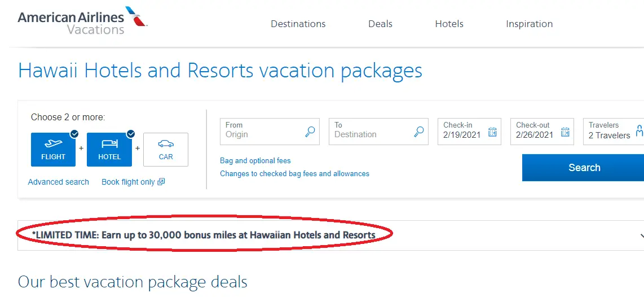Toggle the FLIGHT package option
Viewport: 644px width, 297px height.
pos(54,150)
